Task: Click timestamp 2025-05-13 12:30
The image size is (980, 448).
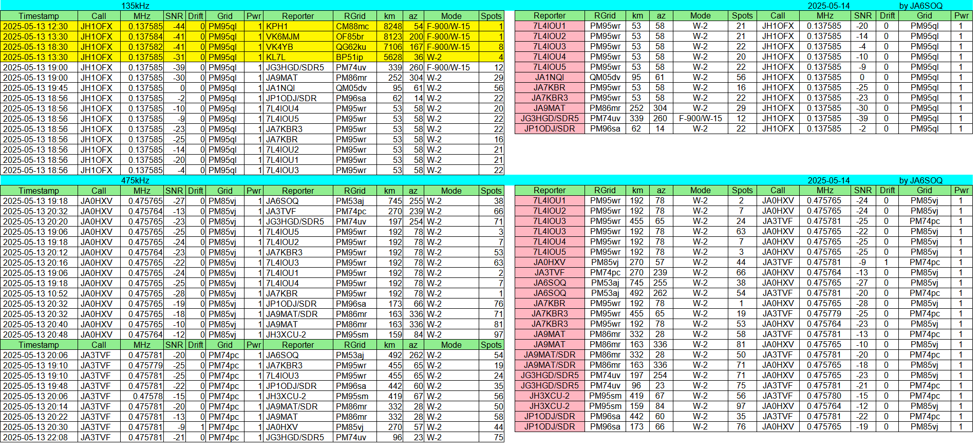Action: pyautogui.click(x=39, y=26)
